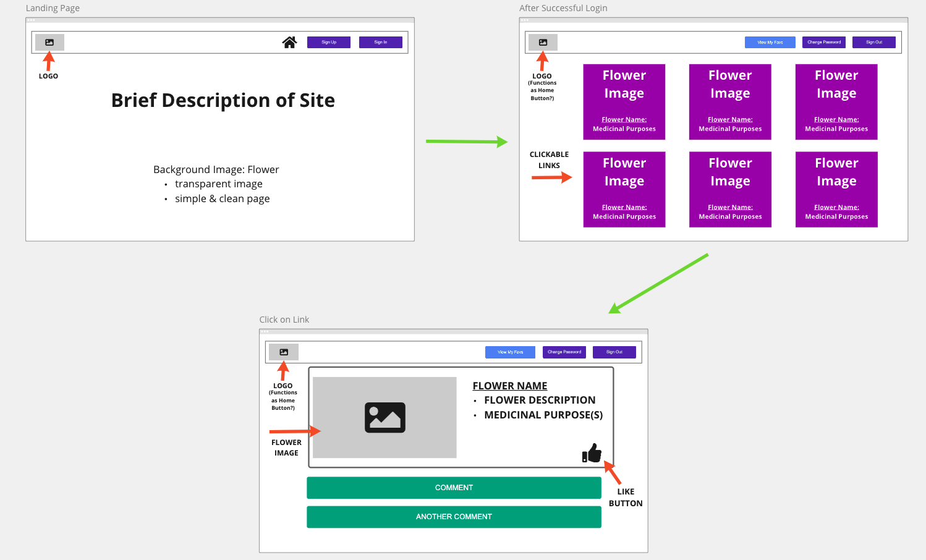This screenshot has width=926, height=560.
Task: Click the Sign In button on the Landing Page
Action: 381,42
